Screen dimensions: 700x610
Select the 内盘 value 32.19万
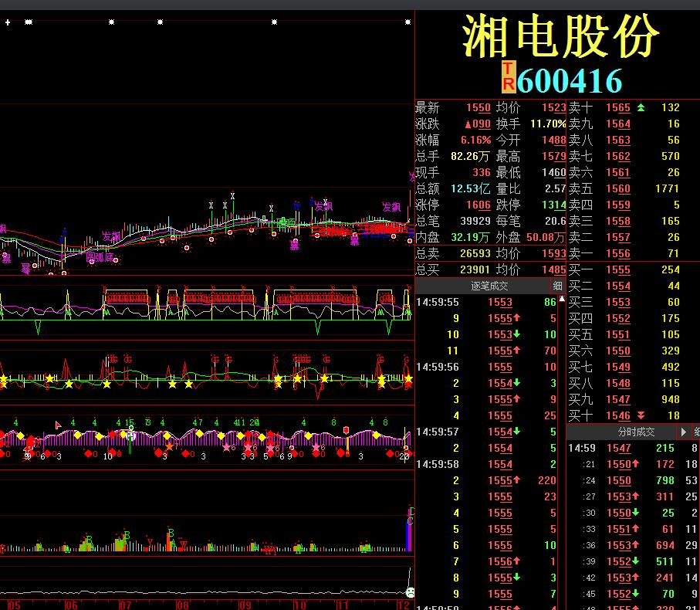(x=470, y=237)
